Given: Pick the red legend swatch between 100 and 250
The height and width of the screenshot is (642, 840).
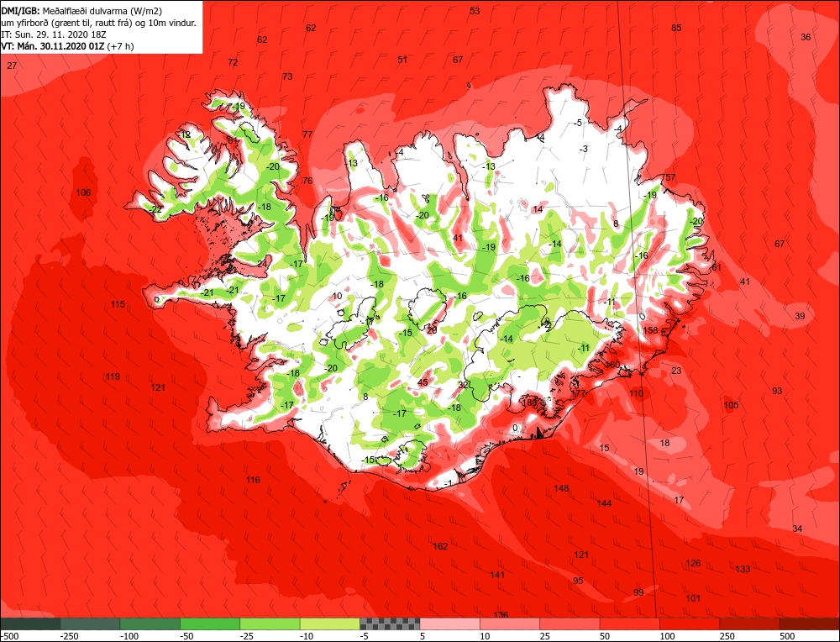Looking at the screenshot, I should click(x=690, y=624).
